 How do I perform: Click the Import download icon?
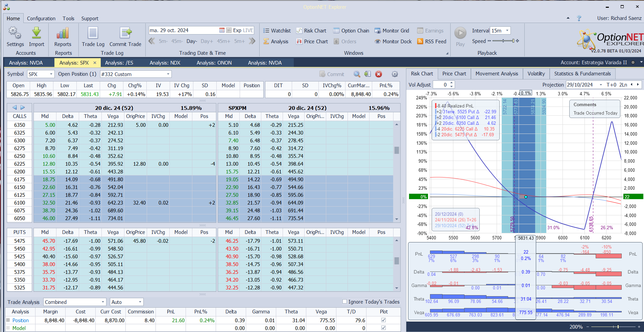click(37, 33)
